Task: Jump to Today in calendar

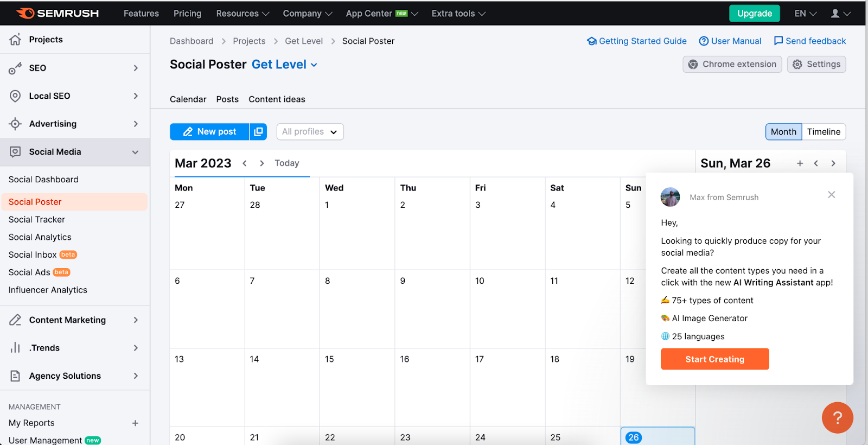Action: coord(287,163)
